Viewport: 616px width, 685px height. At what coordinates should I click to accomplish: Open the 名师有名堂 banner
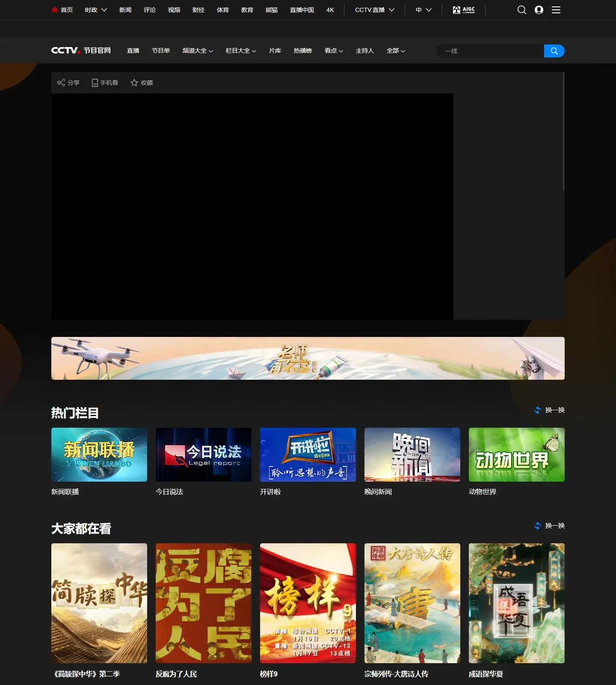tap(308, 358)
